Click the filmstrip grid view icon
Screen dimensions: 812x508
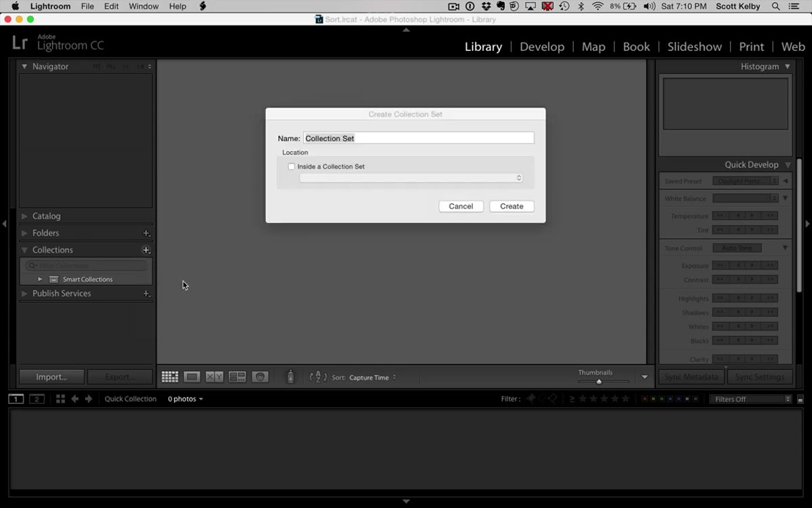pos(60,399)
